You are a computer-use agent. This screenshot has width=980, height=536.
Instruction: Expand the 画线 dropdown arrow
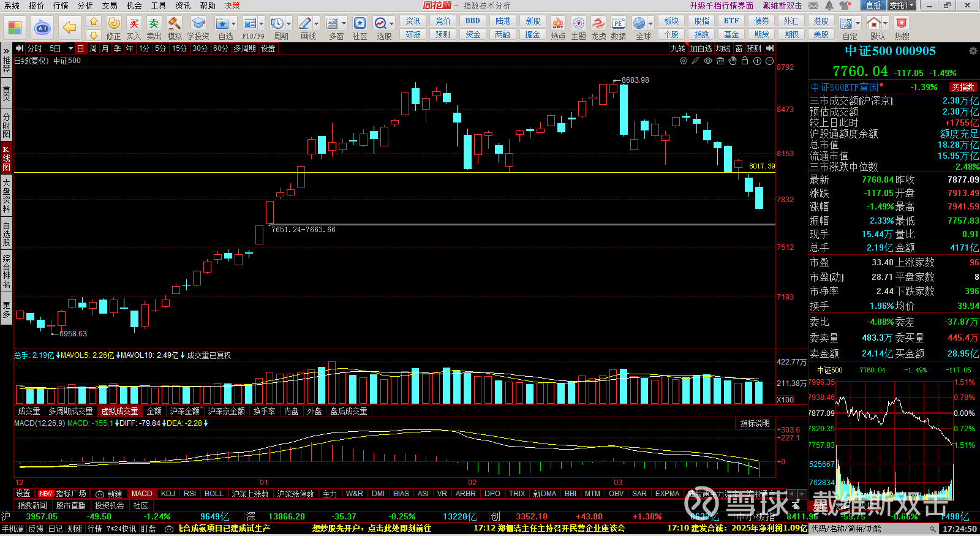point(317,24)
